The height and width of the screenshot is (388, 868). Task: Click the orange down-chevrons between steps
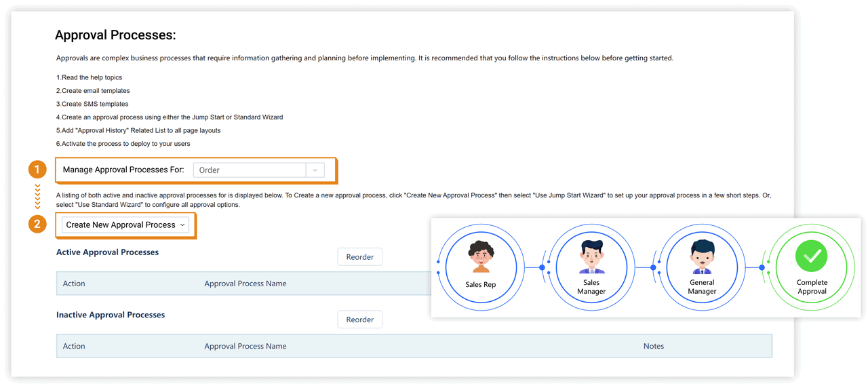[37, 197]
